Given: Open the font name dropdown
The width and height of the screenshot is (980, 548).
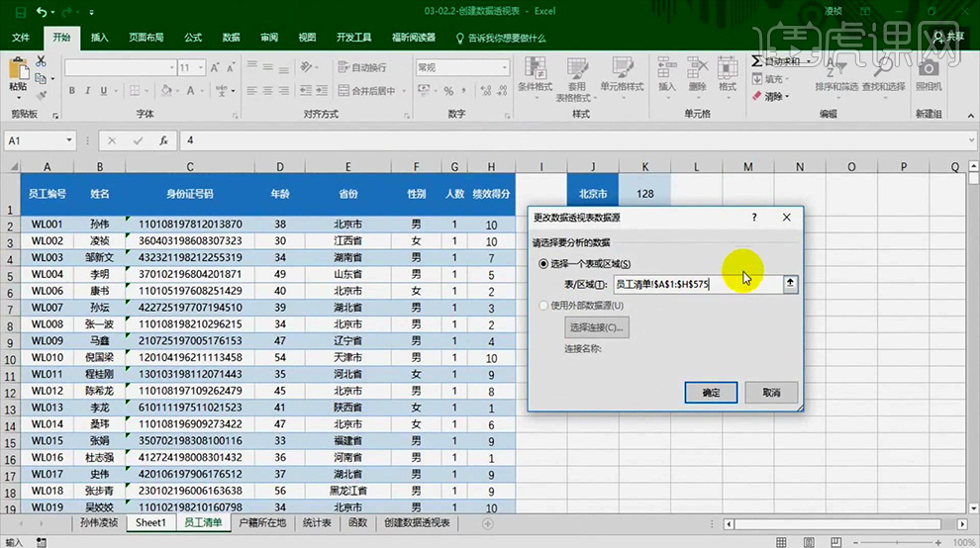Looking at the screenshot, I should tap(172, 67).
